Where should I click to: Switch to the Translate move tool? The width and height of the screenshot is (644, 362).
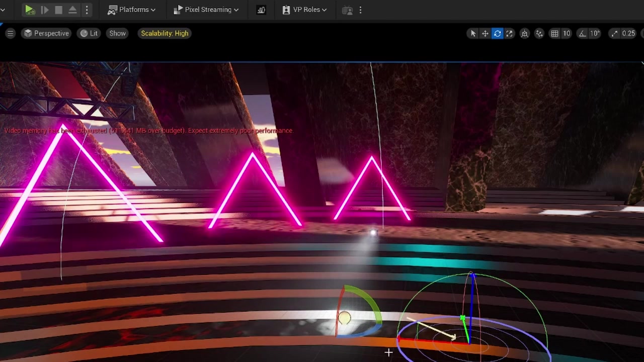tap(485, 33)
